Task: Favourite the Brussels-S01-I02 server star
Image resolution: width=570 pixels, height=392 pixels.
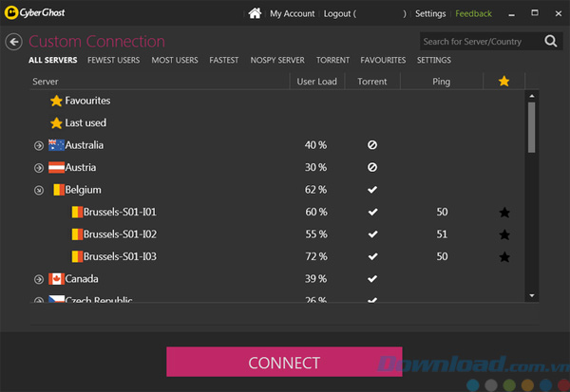Action: pyautogui.click(x=504, y=234)
